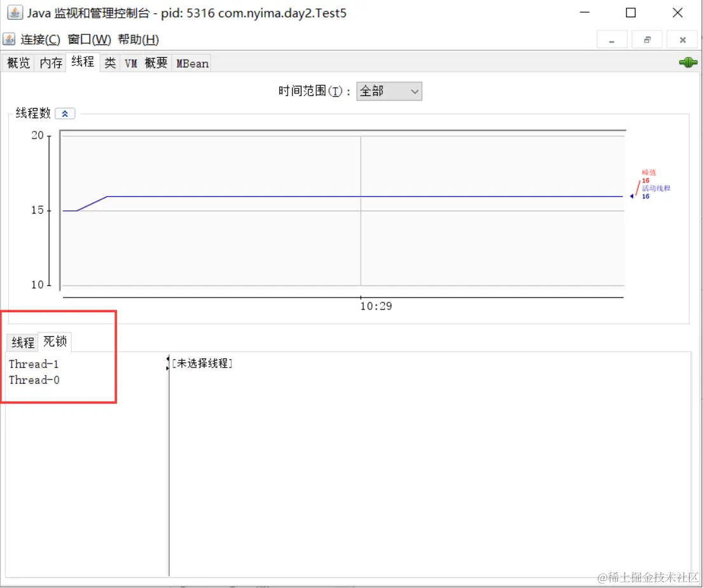Click the split pane collapse arrows
The height and width of the screenshot is (588, 703).
[168, 363]
